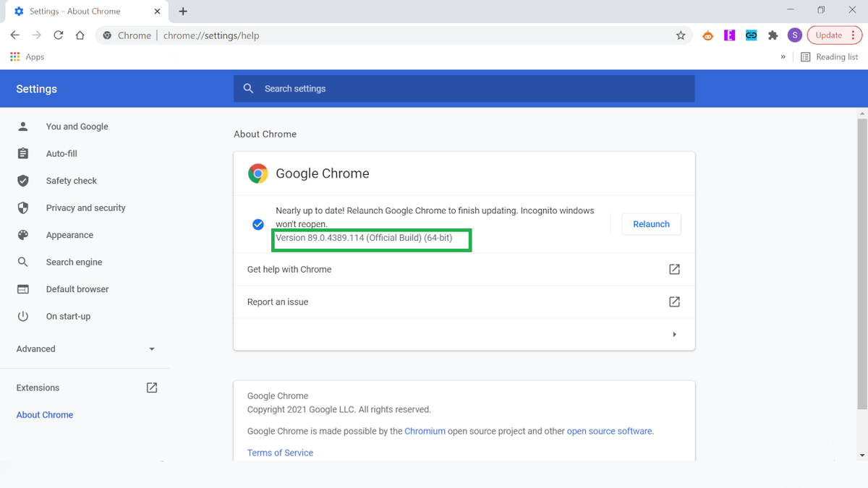Open the profile avatar menu
The height and width of the screenshot is (488, 868).
794,35
